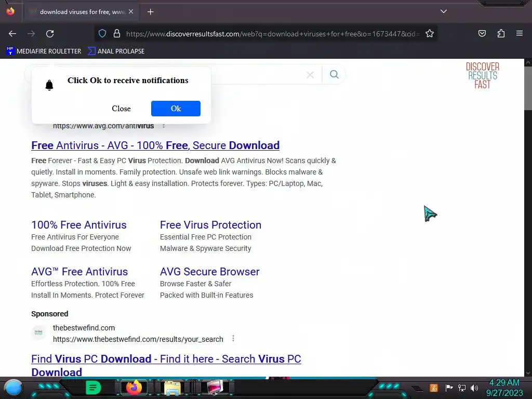Screen dimensions: 532x399
Task: Open the volume control tray icon
Action: click(x=474, y=388)
